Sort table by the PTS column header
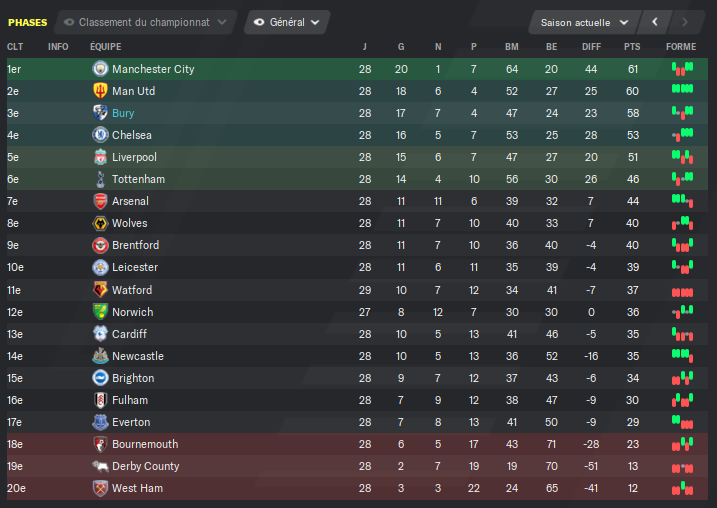 tap(632, 47)
